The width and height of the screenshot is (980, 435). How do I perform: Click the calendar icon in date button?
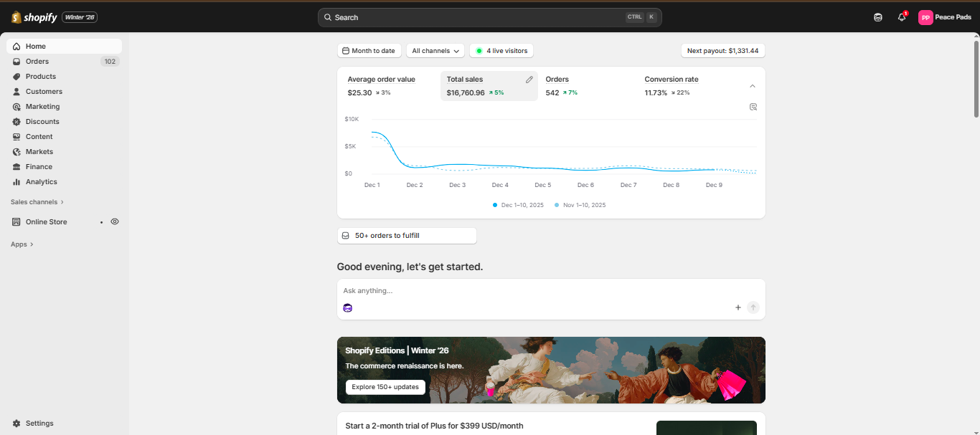coord(346,51)
